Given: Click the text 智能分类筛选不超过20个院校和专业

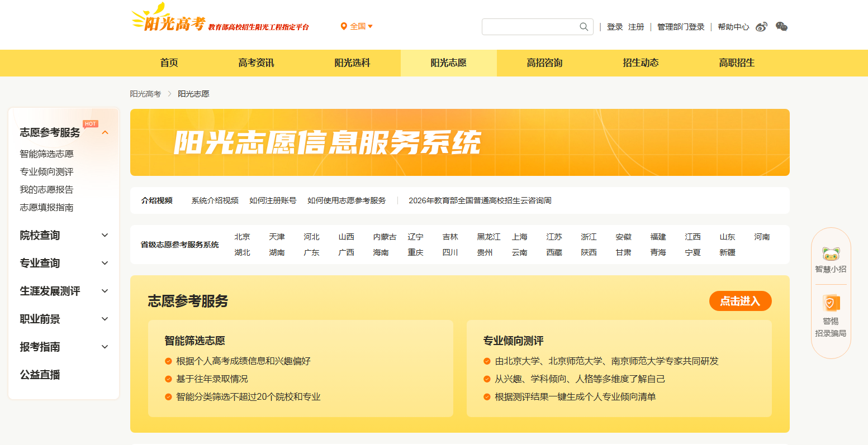Looking at the screenshot, I should (249, 397).
